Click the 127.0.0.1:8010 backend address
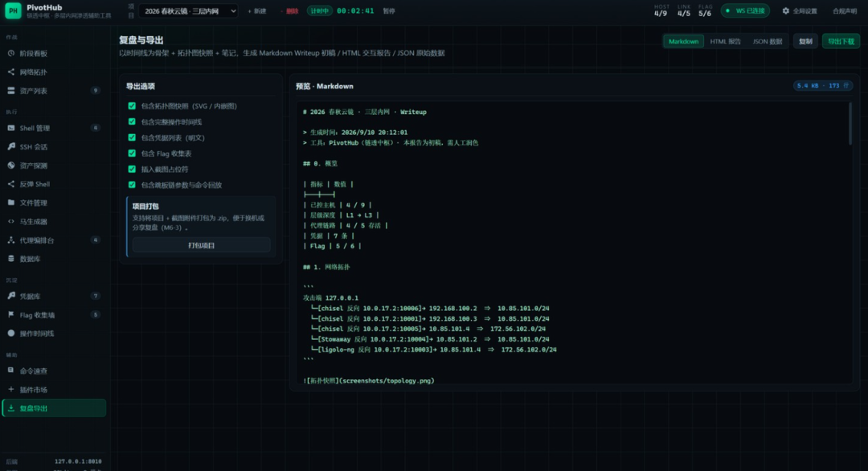This screenshot has width=868, height=471. click(78, 461)
